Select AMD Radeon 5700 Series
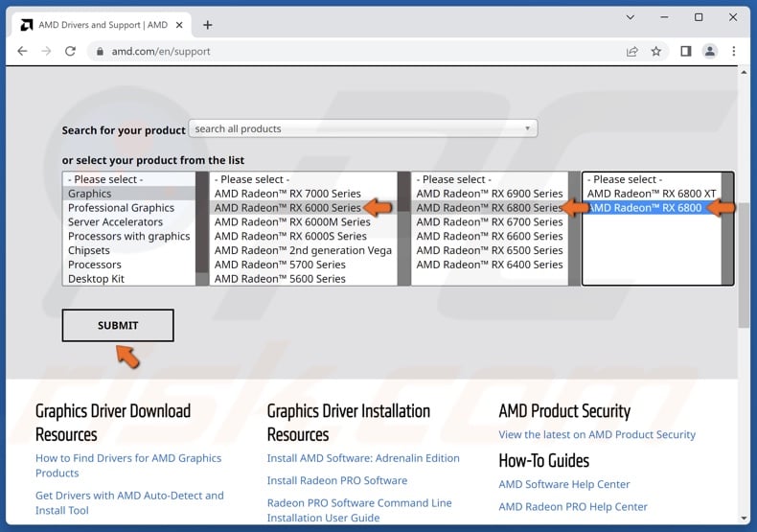 303,265
